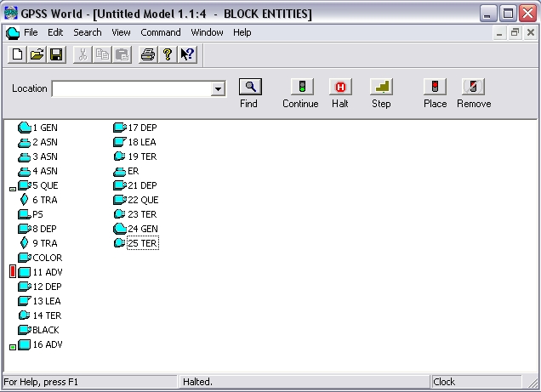This screenshot has width=541, height=392.
Task: Click the Cut scissors toolbar icon
Action: (x=83, y=54)
